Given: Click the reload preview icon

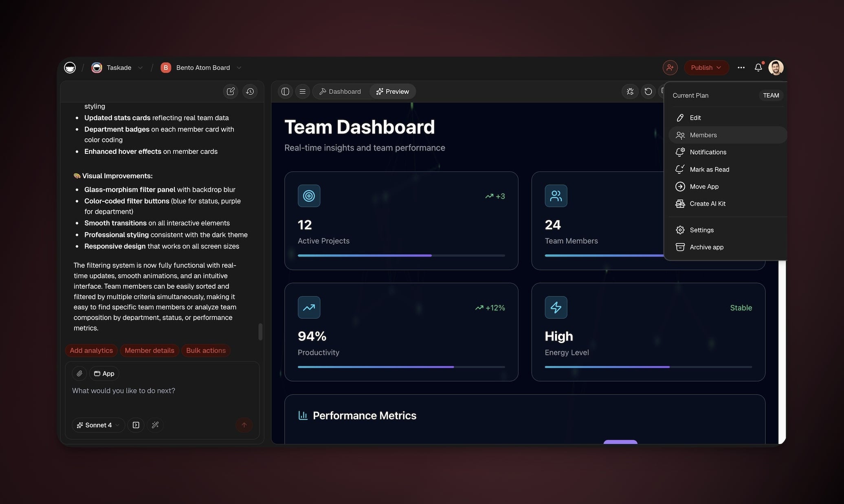Looking at the screenshot, I should 648,91.
